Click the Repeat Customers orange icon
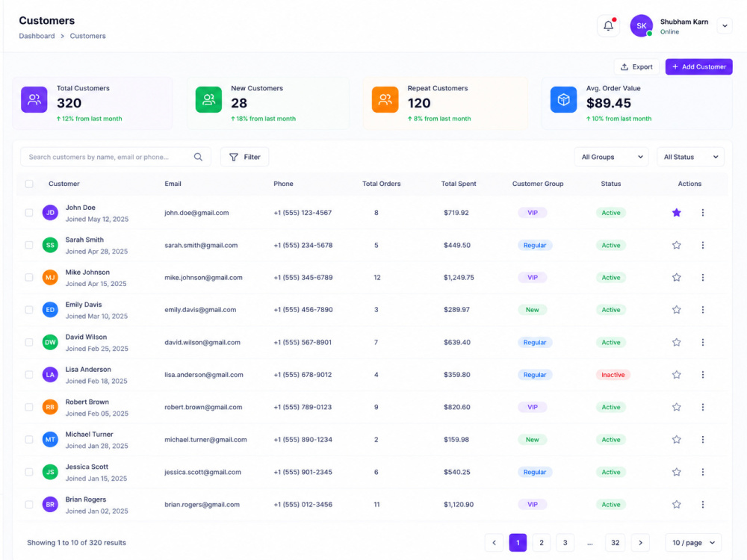The width and height of the screenshot is (747, 560). click(x=385, y=99)
